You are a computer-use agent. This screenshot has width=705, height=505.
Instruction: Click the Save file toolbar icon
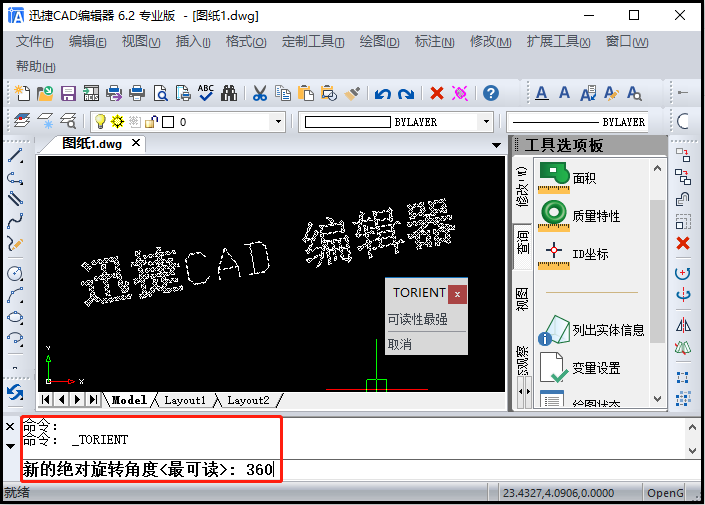[x=68, y=93]
